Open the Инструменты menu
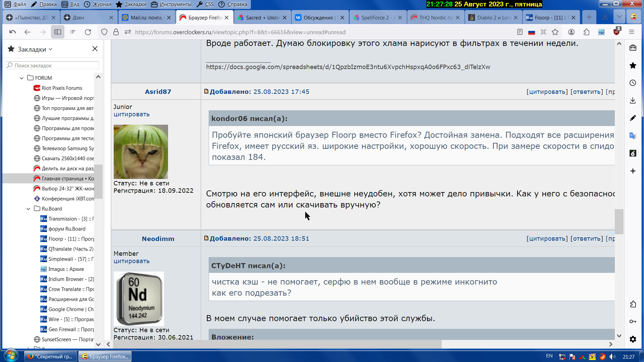The image size is (644, 362). [171, 4]
